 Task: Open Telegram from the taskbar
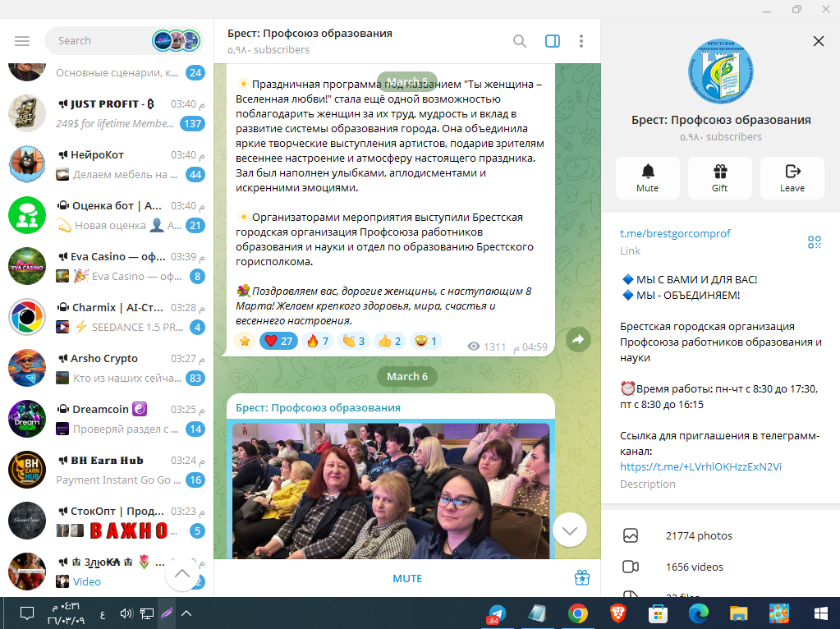497,613
